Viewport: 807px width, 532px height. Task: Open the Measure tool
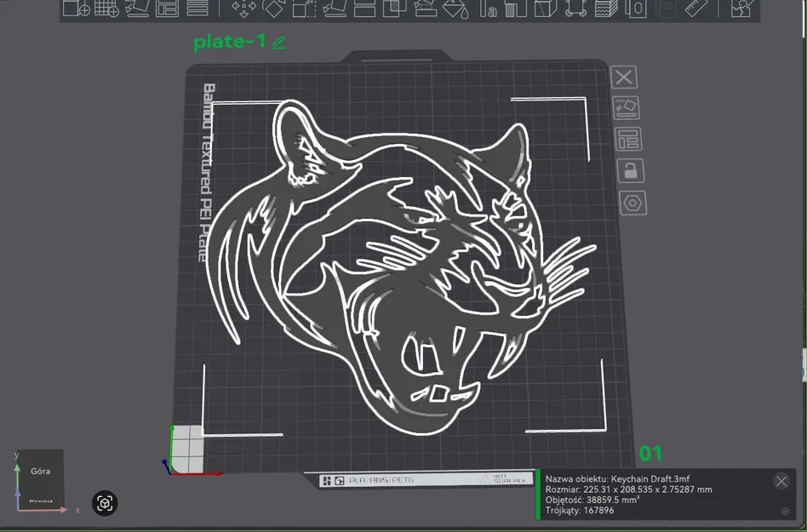698,9
